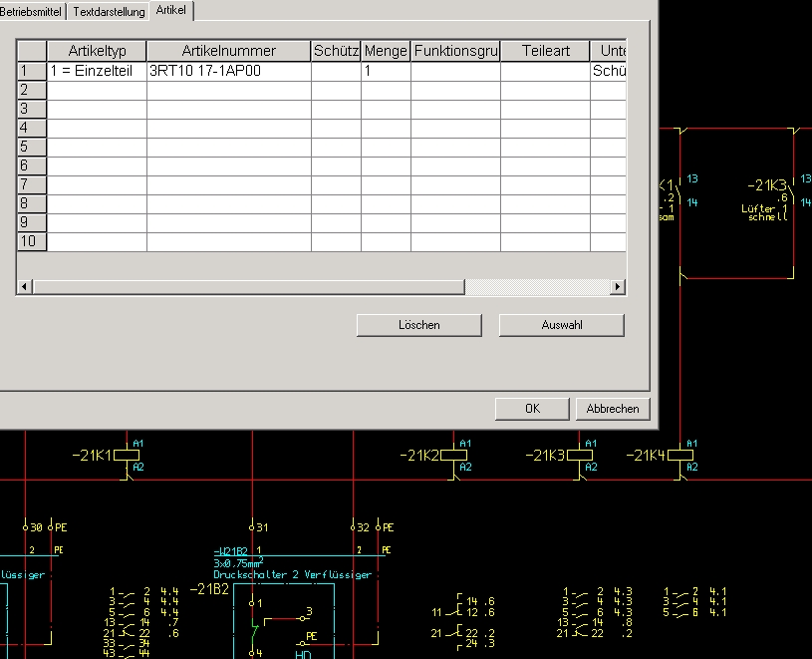Select row header 3
Image resolution: width=812 pixels, height=659 pixels.
(x=32, y=109)
